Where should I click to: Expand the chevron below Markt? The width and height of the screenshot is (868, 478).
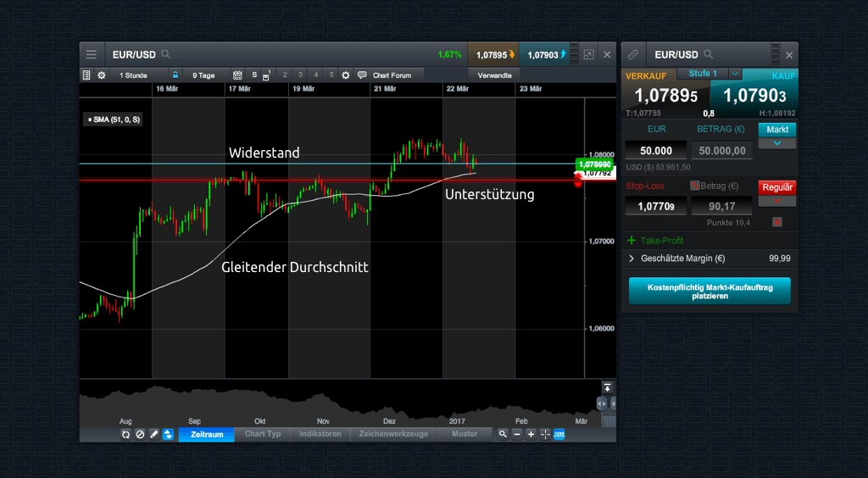(777, 143)
